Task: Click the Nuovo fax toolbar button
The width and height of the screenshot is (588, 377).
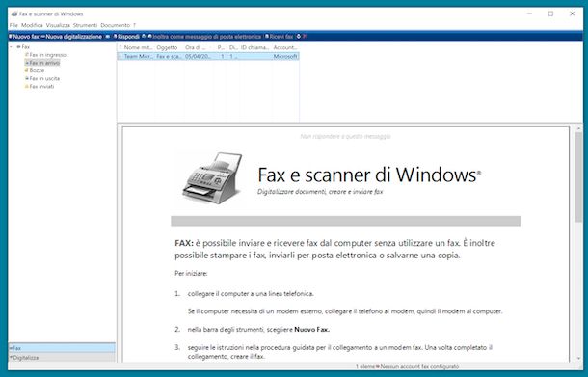Action: point(24,37)
